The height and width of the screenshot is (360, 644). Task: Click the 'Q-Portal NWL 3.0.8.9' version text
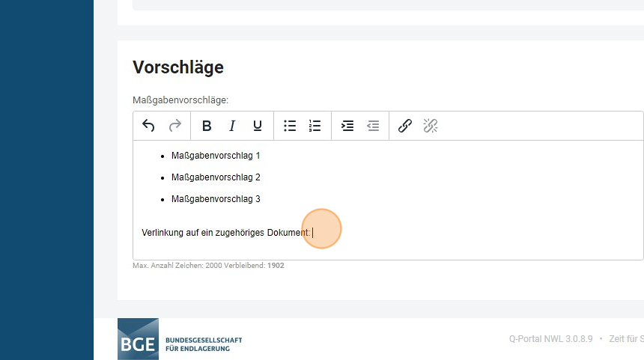[x=550, y=339]
